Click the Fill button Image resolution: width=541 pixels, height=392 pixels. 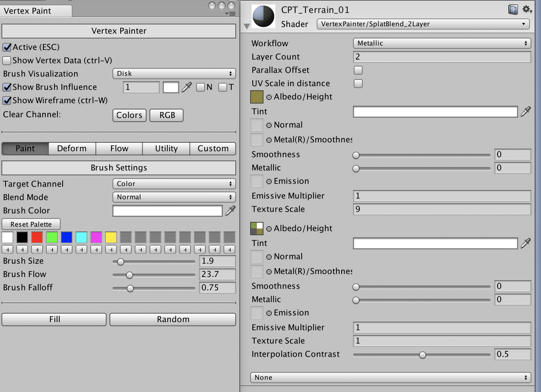click(x=54, y=320)
